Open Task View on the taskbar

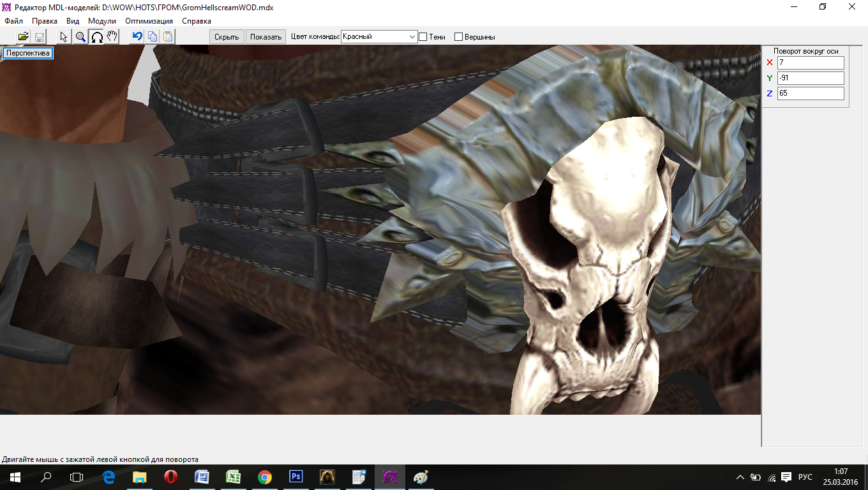tap(77, 477)
